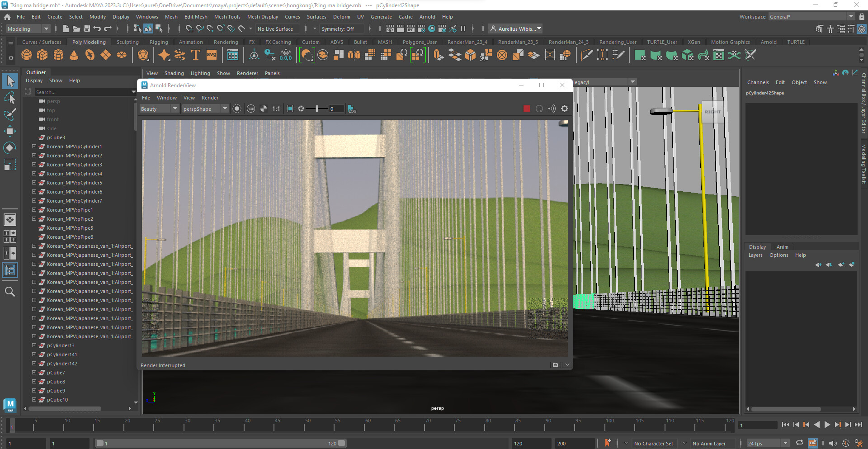Open the Beauty AOV dropdown in RenderView
This screenshot has width=868, height=449.
click(158, 109)
